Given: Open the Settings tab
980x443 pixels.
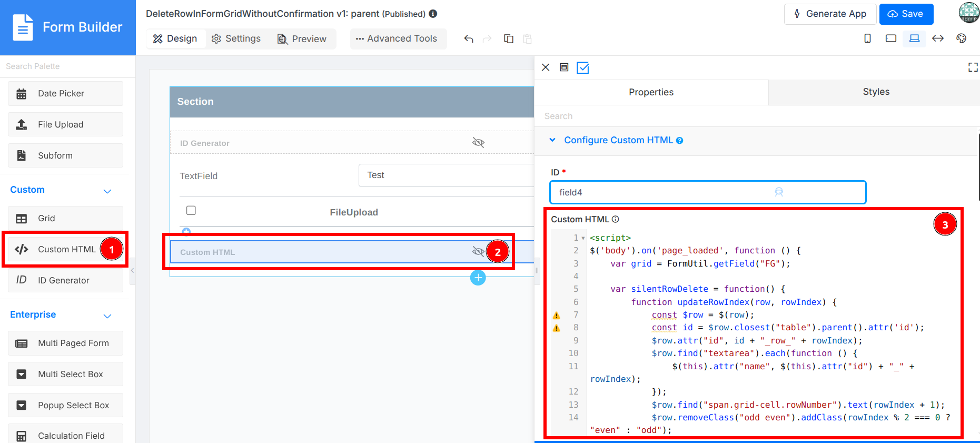Looking at the screenshot, I should coord(236,38).
